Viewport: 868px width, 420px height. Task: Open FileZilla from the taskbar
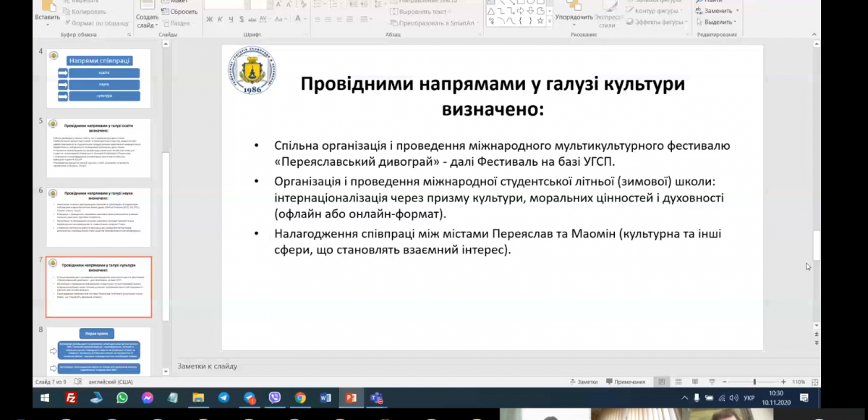pyautogui.click(x=71, y=398)
